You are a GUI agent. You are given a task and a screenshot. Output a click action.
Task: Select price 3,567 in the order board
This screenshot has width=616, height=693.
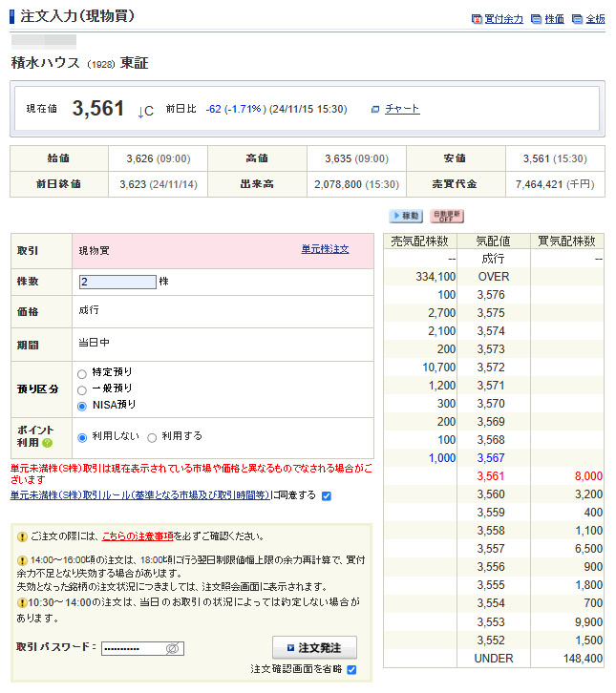tap(490, 458)
